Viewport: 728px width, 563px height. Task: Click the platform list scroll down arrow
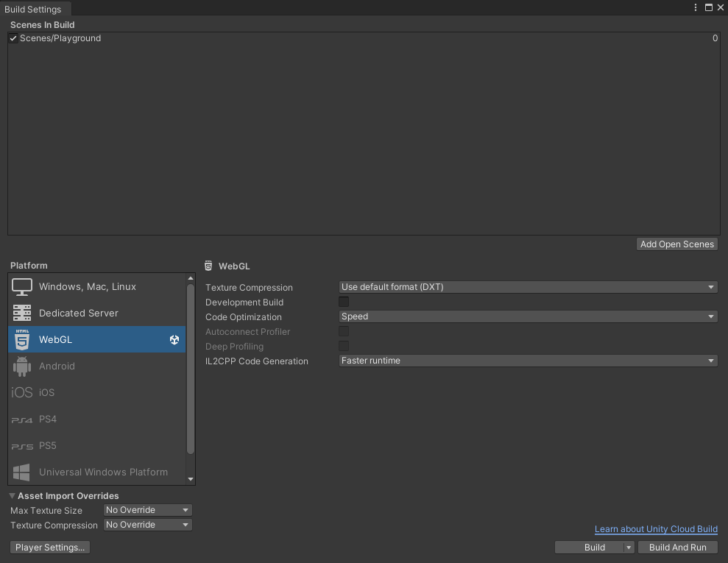[191, 479]
